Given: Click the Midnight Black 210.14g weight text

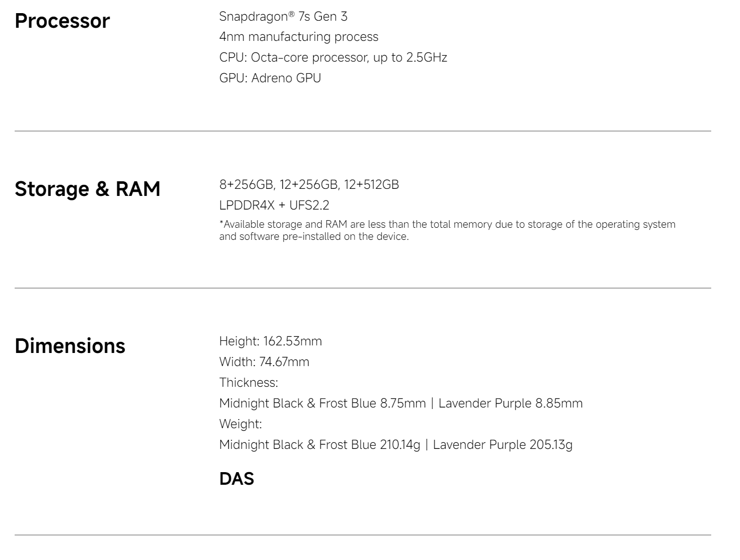Looking at the screenshot, I should [319, 445].
